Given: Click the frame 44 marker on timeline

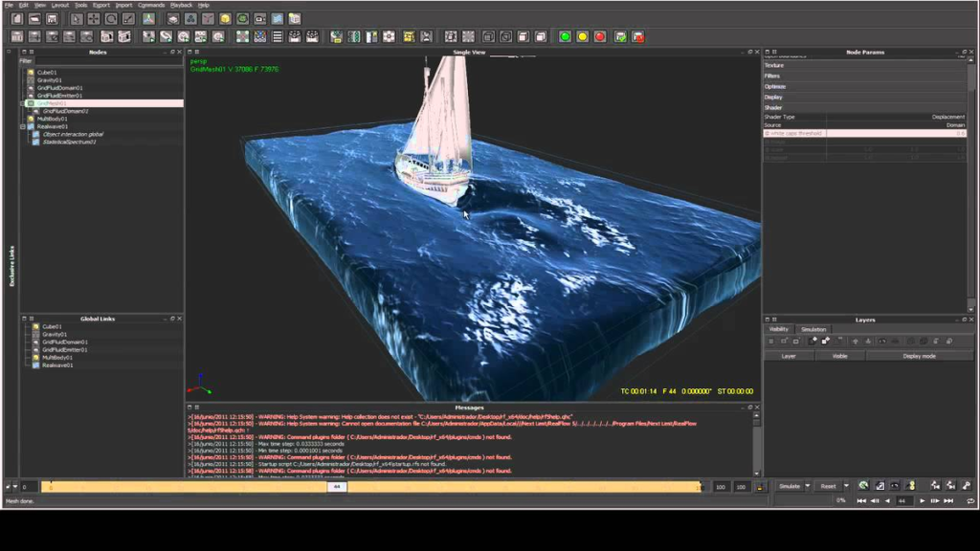Looking at the screenshot, I should (337, 487).
